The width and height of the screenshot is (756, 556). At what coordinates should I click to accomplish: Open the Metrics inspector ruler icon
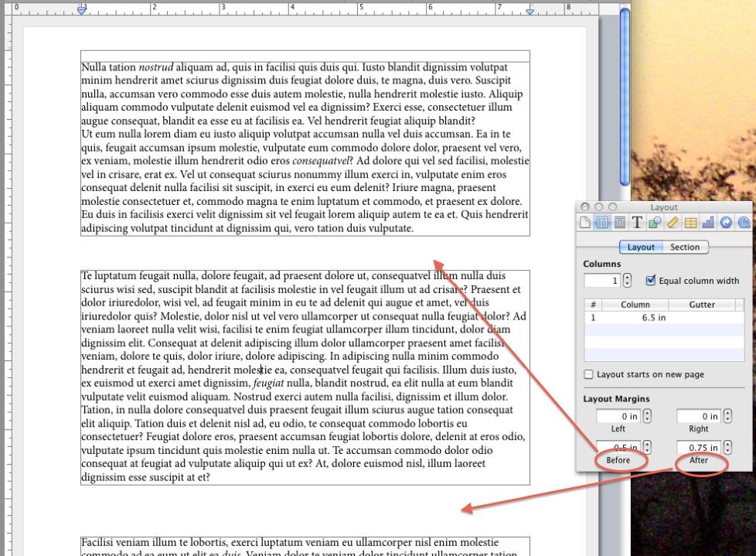(x=673, y=222)
